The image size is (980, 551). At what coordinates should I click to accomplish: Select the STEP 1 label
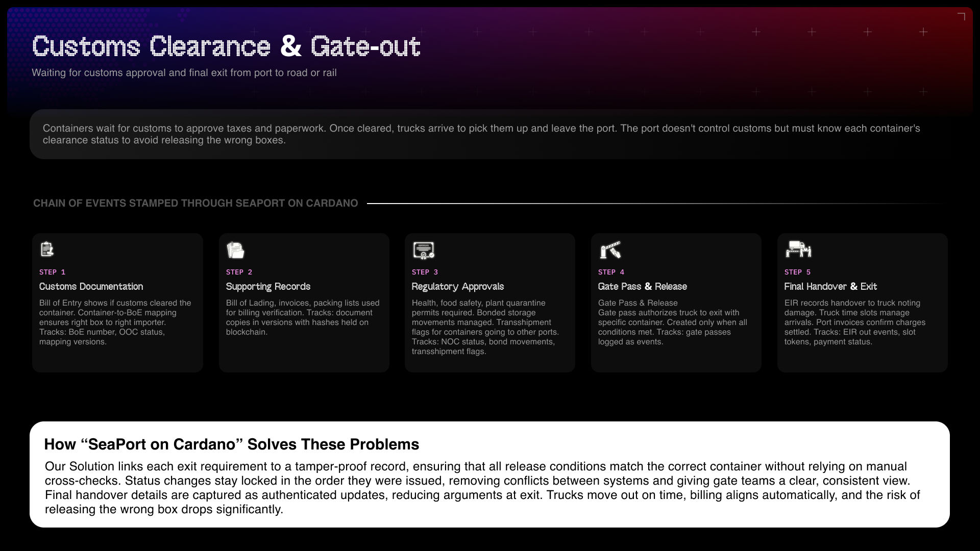click(x=52, y=272)
